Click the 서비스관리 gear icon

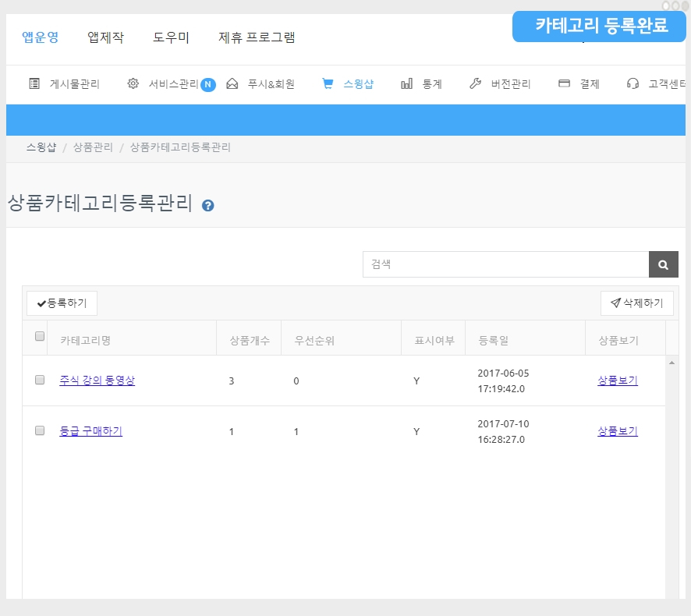(133, 83)
